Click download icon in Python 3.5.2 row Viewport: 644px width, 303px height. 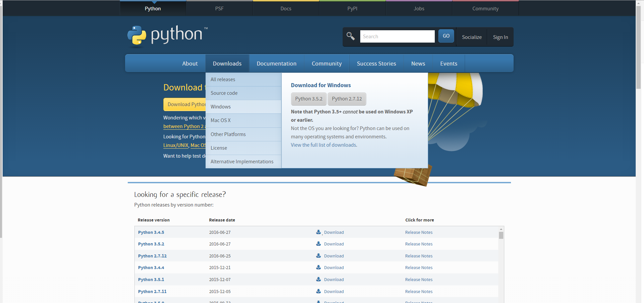(318, 244)
